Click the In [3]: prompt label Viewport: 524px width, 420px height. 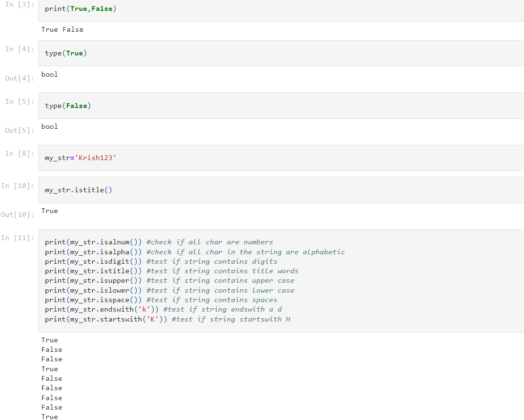pyautogui.click(x=19, y=5)
